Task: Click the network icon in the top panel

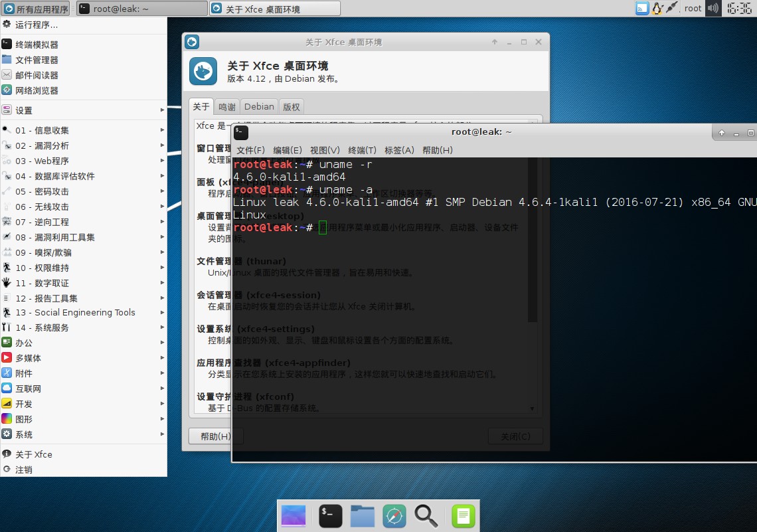Action: tap(672, 8)
